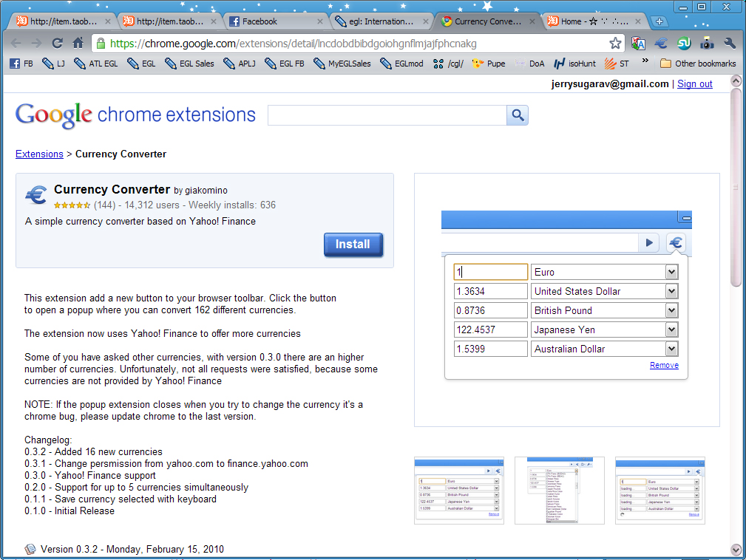The image size is (746, 560).
Task: Show hidden bookmarks with the chevron
Action: tap(645, 61)
